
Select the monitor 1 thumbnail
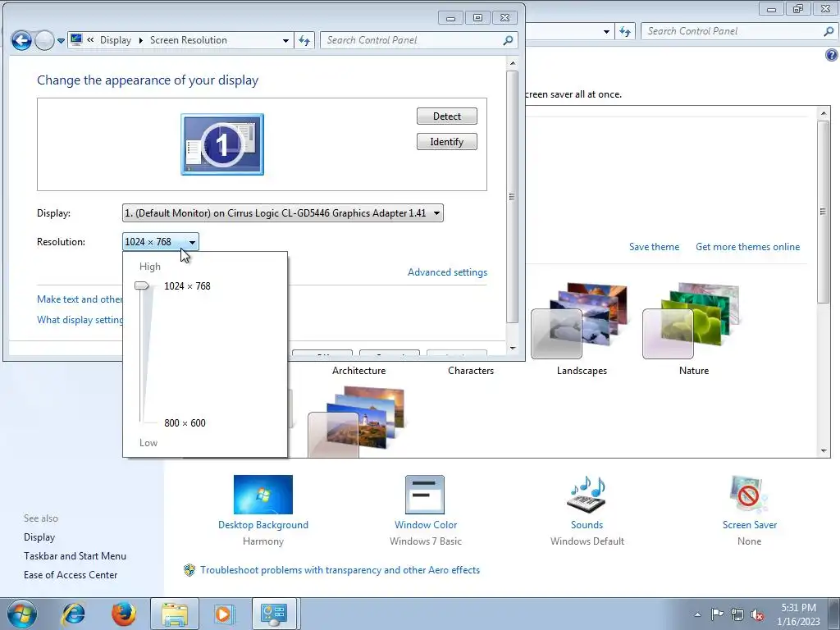click(222, 144)
